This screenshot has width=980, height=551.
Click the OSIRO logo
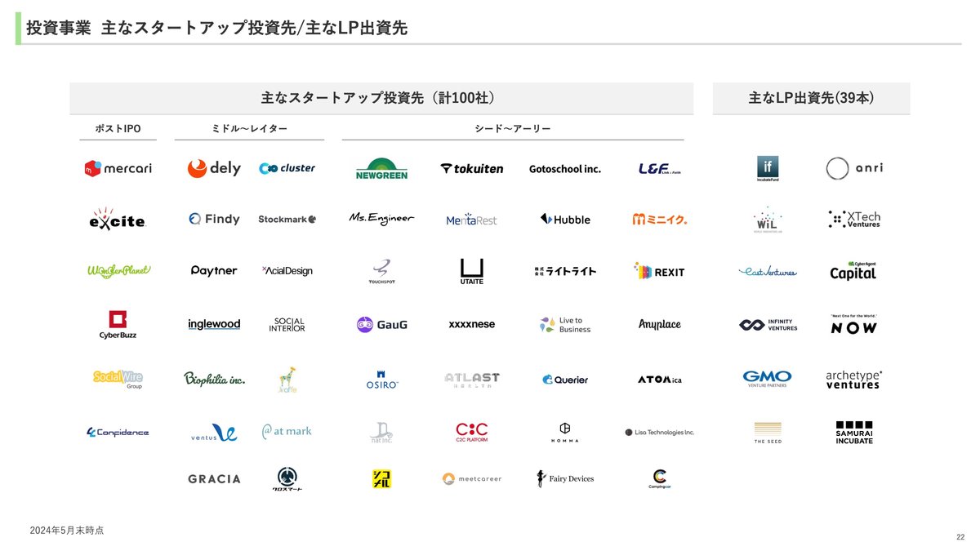(381, 380)
